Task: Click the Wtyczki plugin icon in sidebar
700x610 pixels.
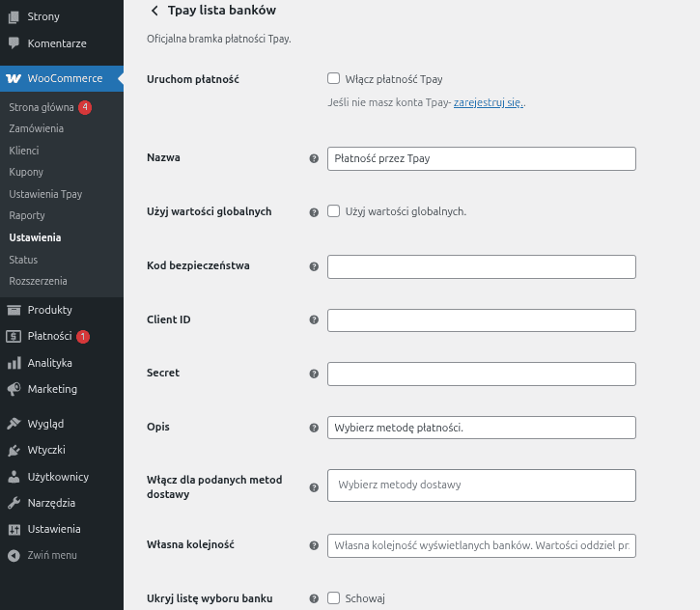Action: point(14,450)
